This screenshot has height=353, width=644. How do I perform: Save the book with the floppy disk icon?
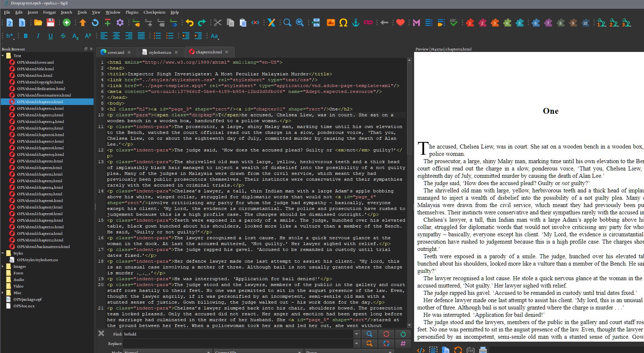(50, 23)
